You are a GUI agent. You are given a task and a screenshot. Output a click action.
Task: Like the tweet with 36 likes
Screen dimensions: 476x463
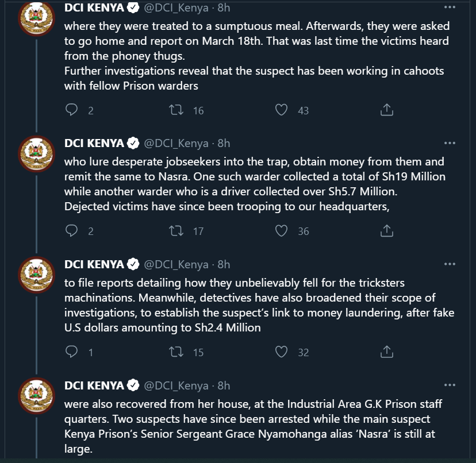point(281,231)
